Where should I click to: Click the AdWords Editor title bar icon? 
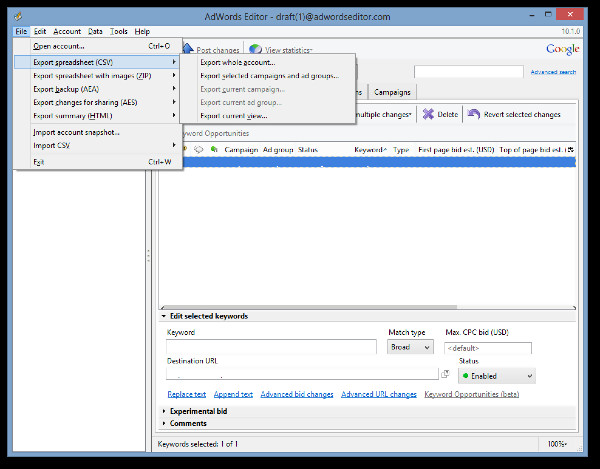click(18, 16)
